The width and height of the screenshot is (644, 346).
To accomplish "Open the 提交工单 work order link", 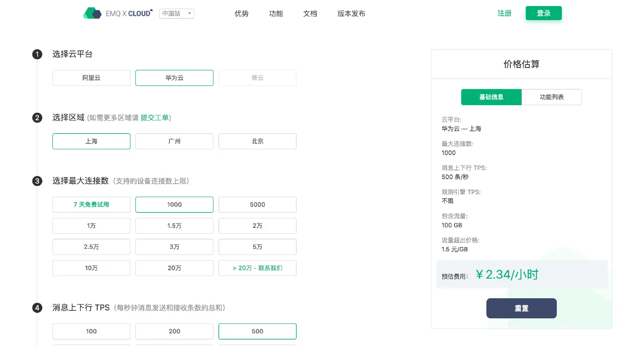I will coord(155,118).
